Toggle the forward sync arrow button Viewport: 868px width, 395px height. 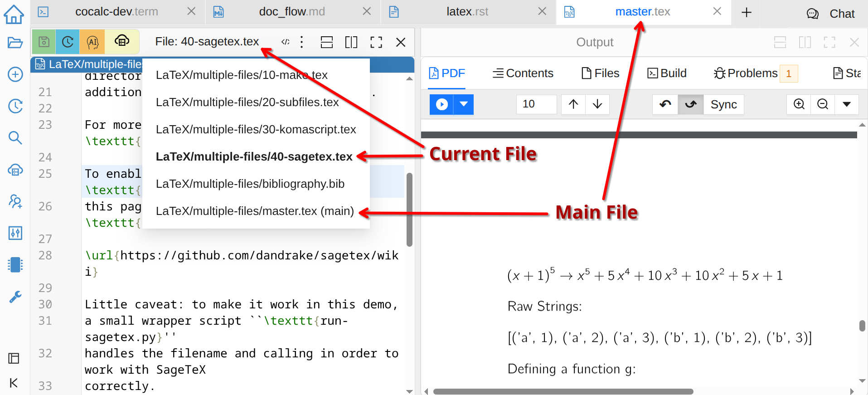coord(690,104)
